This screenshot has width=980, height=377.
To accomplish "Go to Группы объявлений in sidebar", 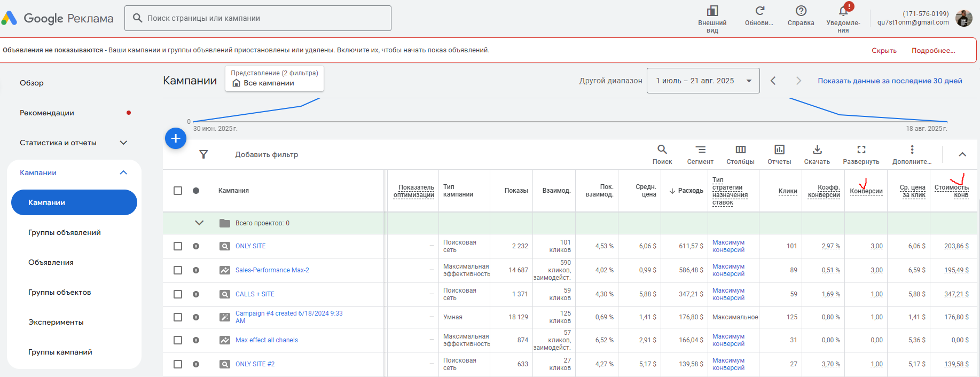I will click(x=65, y=232).
